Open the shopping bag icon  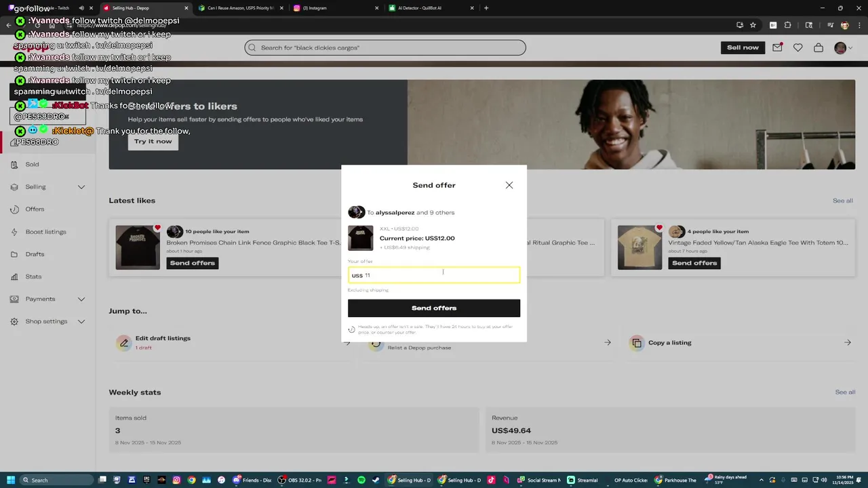coord(818,47)
